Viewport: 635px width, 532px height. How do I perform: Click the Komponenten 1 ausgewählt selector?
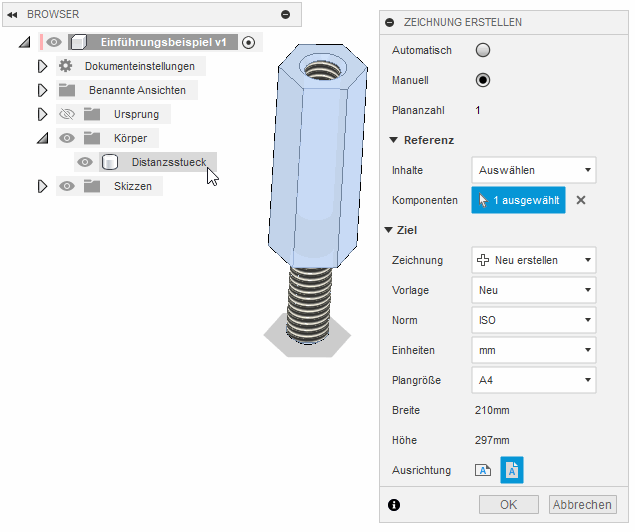pyautogui.click(x=518, y=200)
